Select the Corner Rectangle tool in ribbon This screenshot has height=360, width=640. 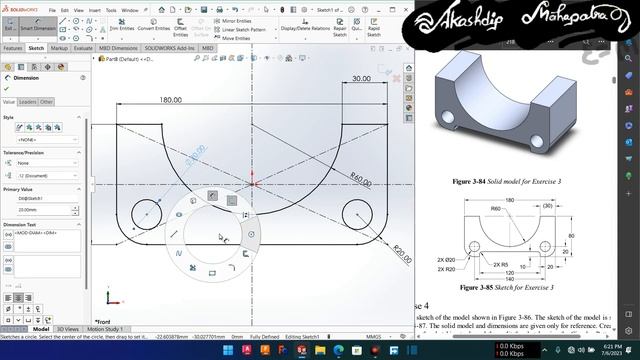62,29
